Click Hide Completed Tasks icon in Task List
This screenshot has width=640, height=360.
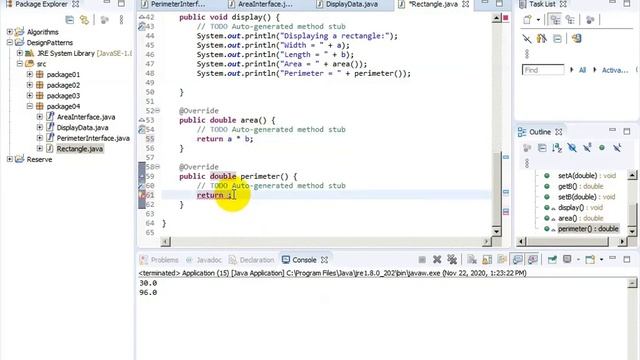[x=527, y=39]
